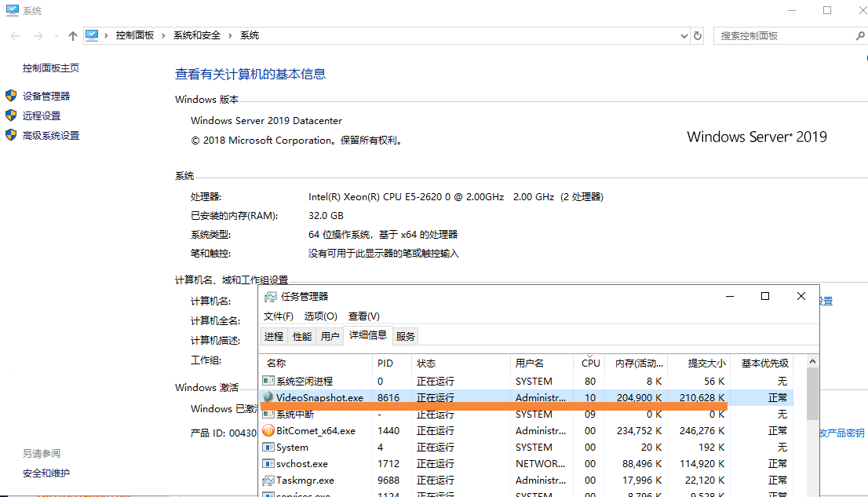Viewport: 868px width, 497px height.
Task: Expand chevron after 控制面板 breadcrumb
Action: (163, 35)
